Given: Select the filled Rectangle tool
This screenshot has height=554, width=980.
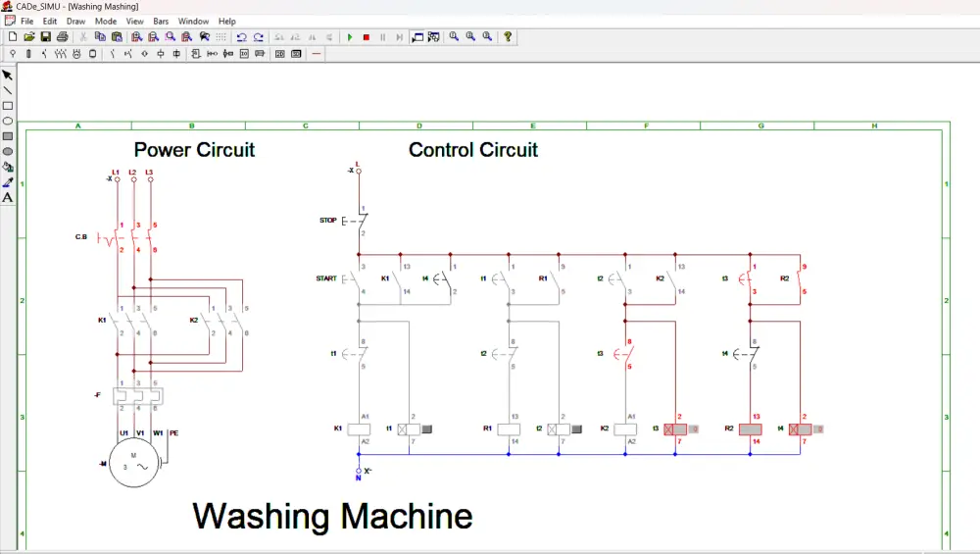Looking at the screenshot, I should [8, 136].
